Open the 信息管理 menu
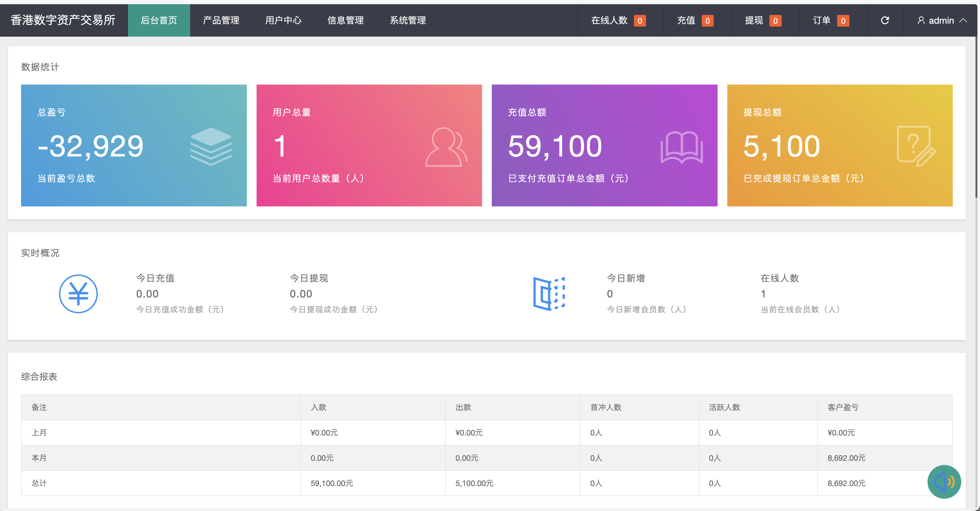 tap(345, 20)
